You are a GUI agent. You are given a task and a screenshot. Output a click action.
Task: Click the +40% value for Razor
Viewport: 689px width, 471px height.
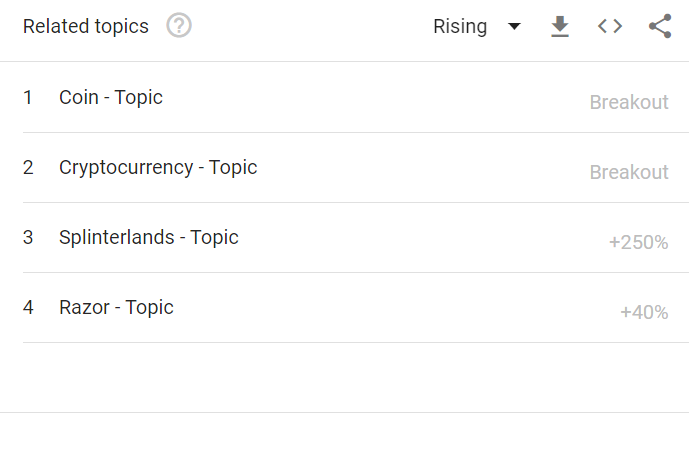[644, 312]
